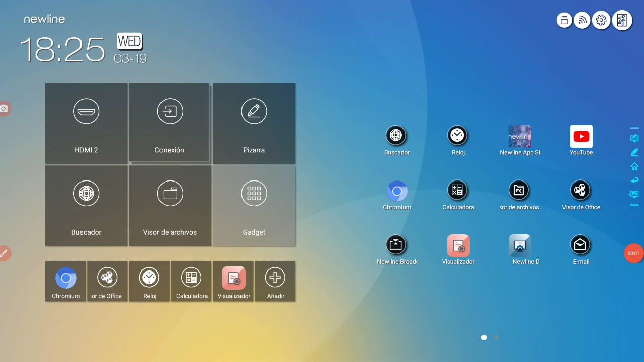Open Visor de Office shortcut in the bottom bar
The height and width of the screenshot is (362, 644).
[107, 281]
